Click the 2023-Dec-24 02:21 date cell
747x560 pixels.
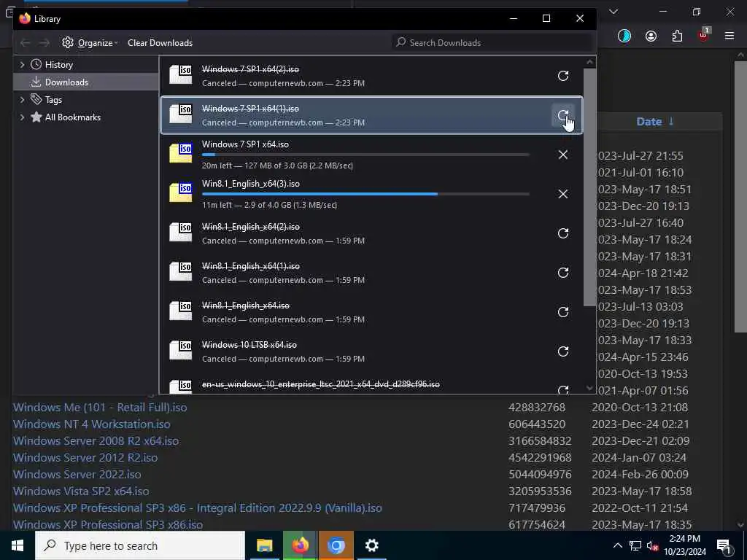[640, 424]
